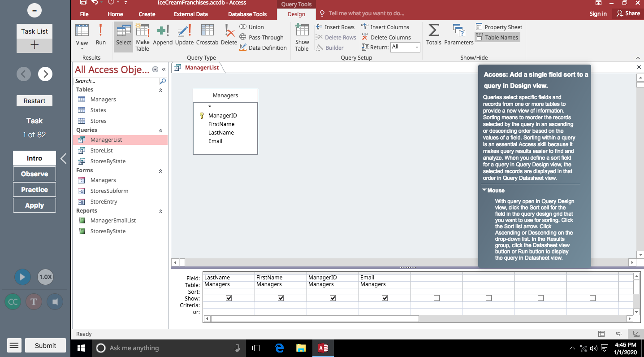Select the Make Table query type
The width and height of the screenshot is (644, 357).
tap(143, 37)
